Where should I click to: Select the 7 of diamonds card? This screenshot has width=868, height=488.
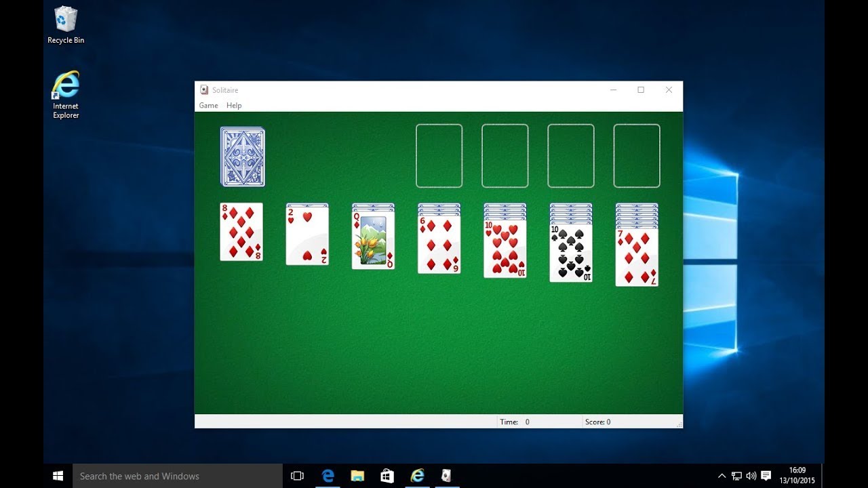(637, 257)
